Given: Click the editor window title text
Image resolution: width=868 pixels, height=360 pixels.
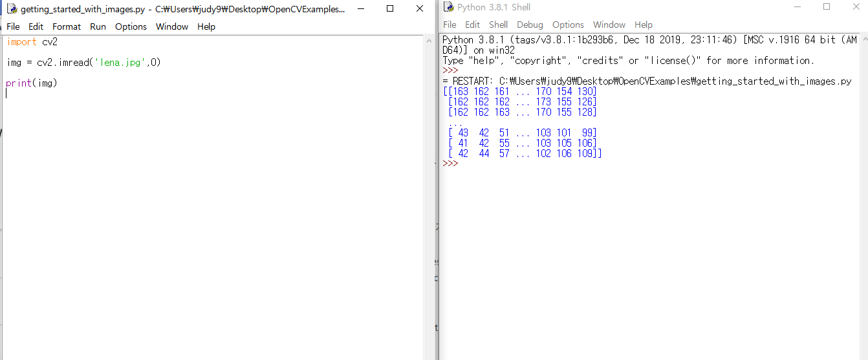Looking at the screenshot, I should tap(182, 10).
